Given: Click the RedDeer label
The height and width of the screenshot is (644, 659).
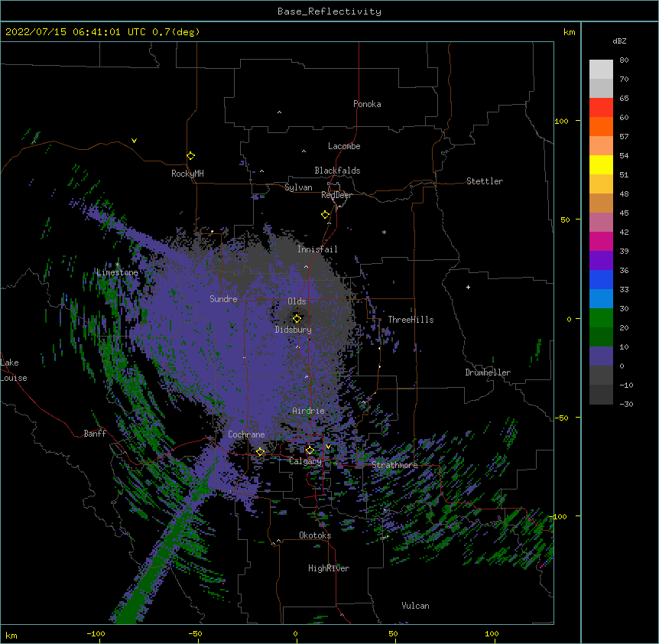Looking at the screenshot, I should [x=336, y=195].
